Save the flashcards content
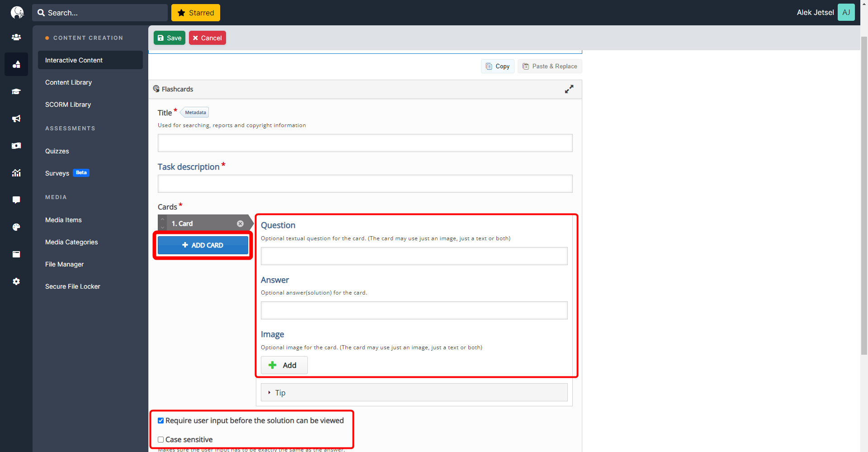 click(x=170, y=38)
